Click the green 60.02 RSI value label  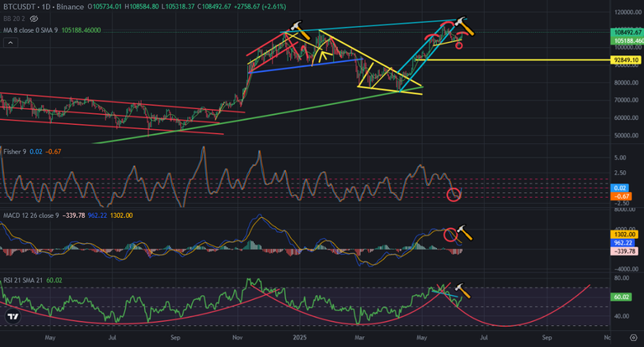coord(621,297)
